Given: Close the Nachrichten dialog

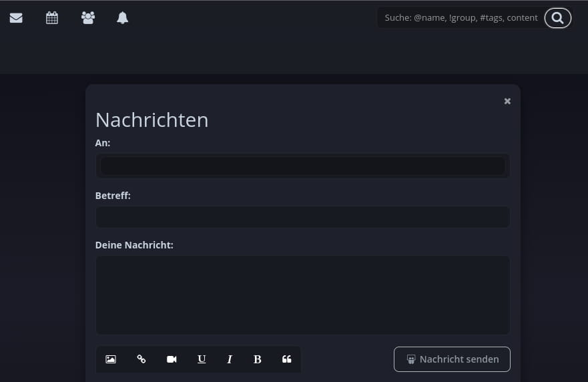Looking at the screenshot, I should (507, 102).
